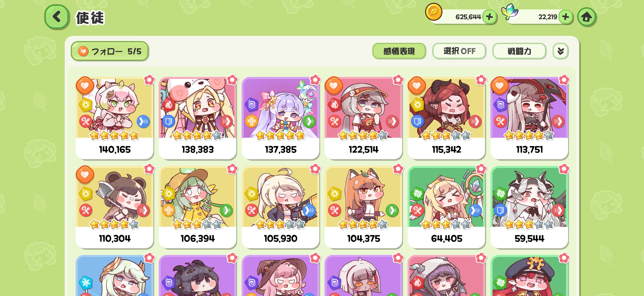644x296 pixels.
Task: Unfollow the 113,751 apostle via heart badge
Action: (x=499, y=86)
